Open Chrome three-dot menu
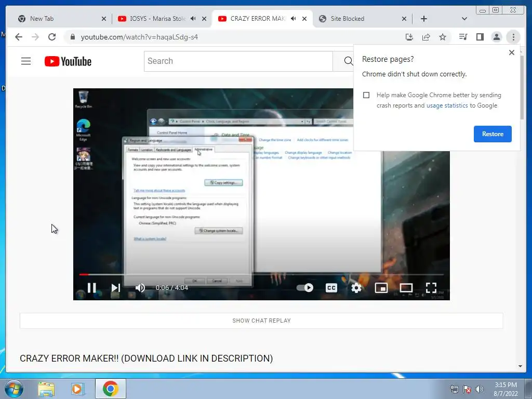Image resolution: width=532 pixels, height=399 pixels. [513, 37]
